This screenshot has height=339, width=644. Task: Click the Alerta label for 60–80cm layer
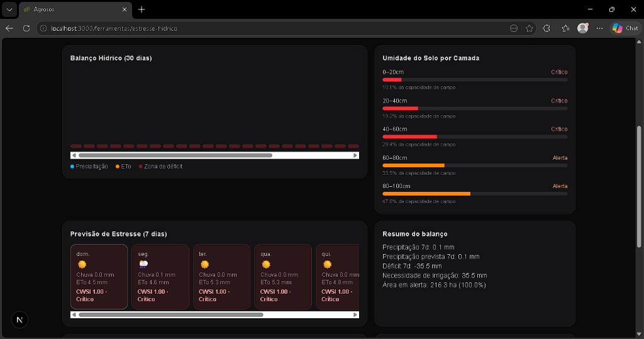[x=560, y=158]
